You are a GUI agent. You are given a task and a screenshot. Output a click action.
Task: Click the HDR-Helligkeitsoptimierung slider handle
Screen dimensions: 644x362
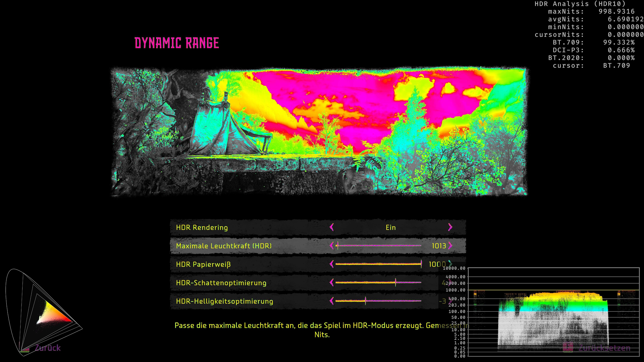(x=365, y=301)
